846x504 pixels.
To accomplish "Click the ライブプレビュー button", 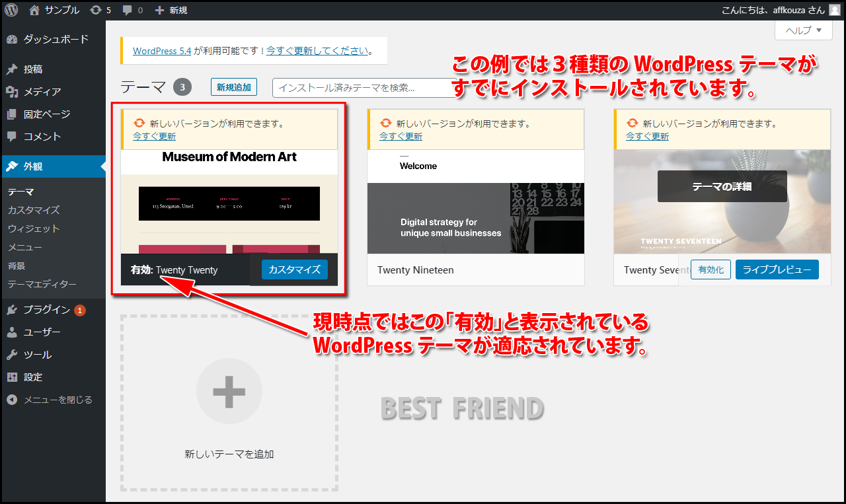I will point(777,270).
